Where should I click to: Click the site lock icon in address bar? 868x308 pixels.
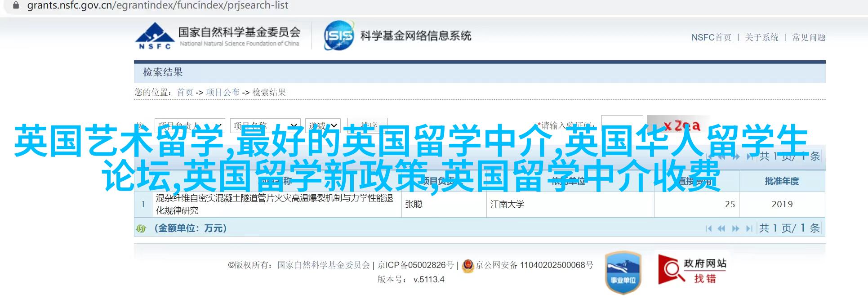pyautogui.click(x=16, y=6)
